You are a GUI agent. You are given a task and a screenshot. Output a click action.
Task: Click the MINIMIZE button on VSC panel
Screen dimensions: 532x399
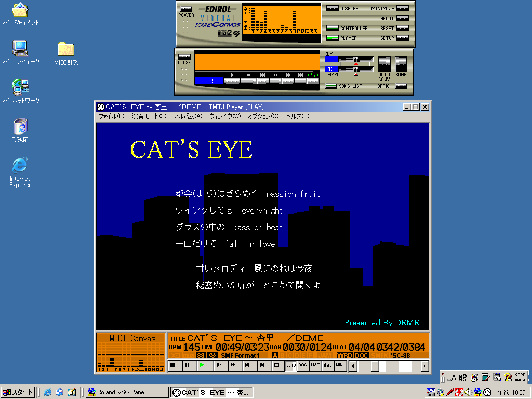403,8
